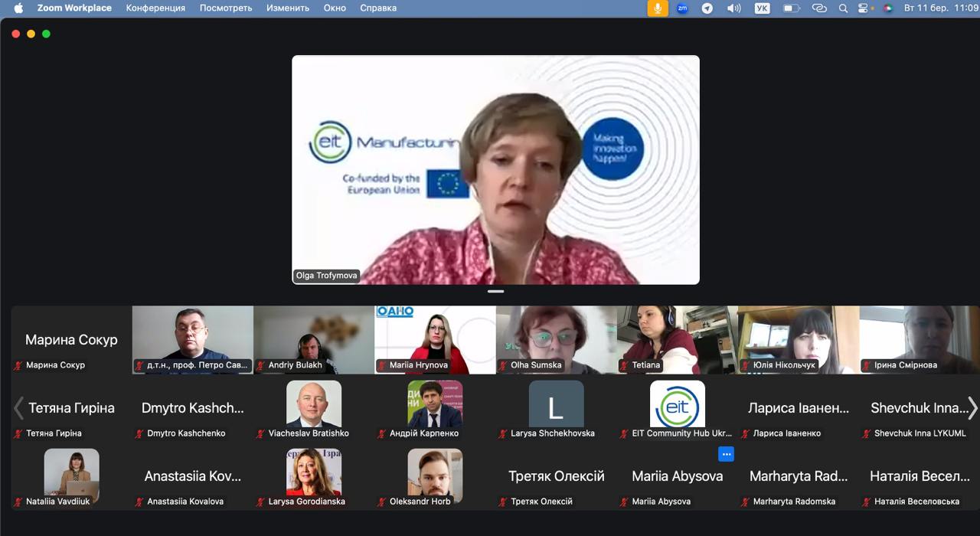This screenshot has height=536, width=980.
Task: Select Наталія Веселовська's participant tile
Action: tap(920, 476)
